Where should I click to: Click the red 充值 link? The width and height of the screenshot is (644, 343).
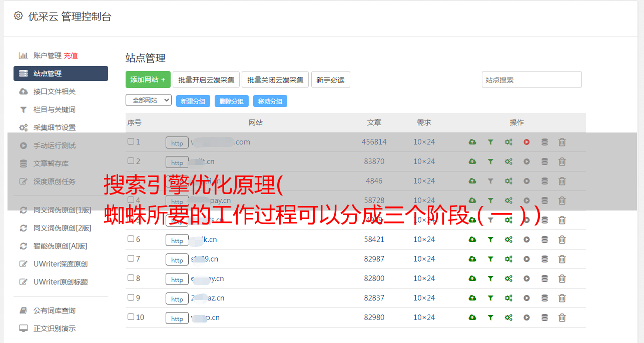[71, 55]
